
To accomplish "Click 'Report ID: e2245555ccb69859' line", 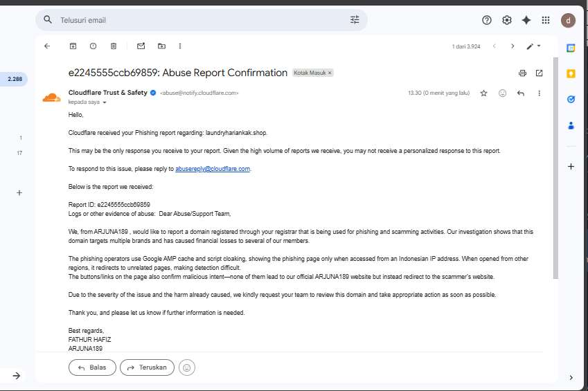I will point(109,205).
